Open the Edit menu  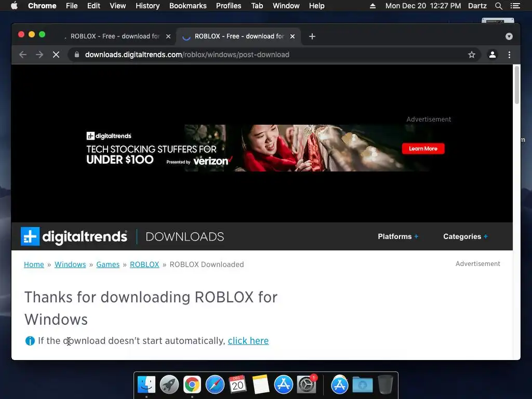point(94,6)
